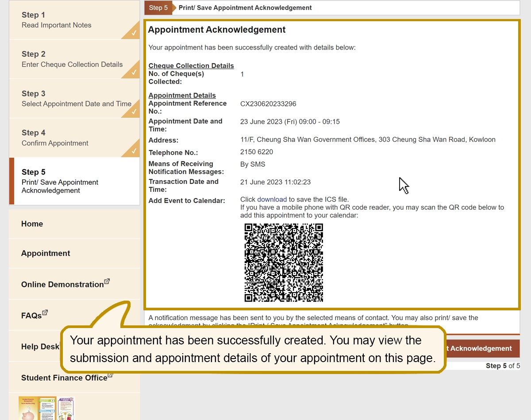Click the Step 3 completed checkmark
This screenshot has height=420, width=531.
[x=133, y=112]
